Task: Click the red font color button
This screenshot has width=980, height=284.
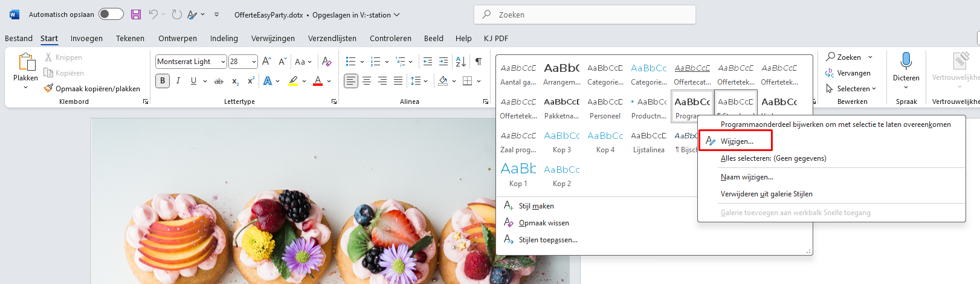Action: pos(318,81)
